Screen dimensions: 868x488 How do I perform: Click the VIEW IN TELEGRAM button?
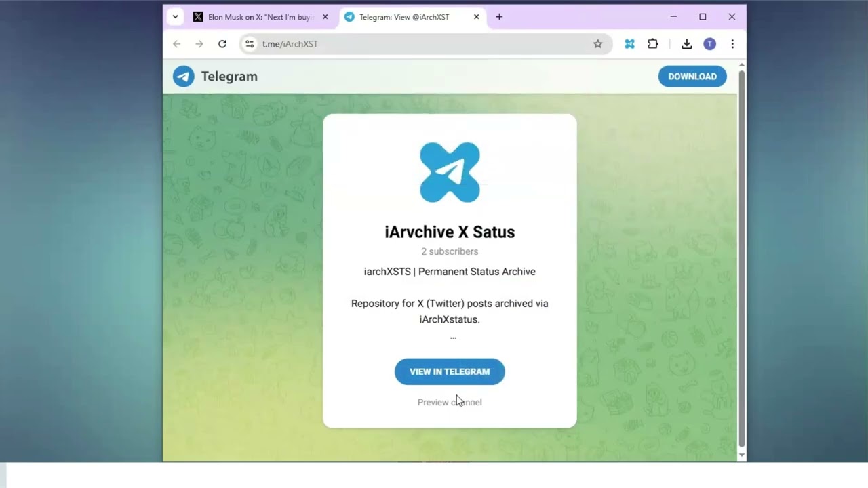point(450,371)
